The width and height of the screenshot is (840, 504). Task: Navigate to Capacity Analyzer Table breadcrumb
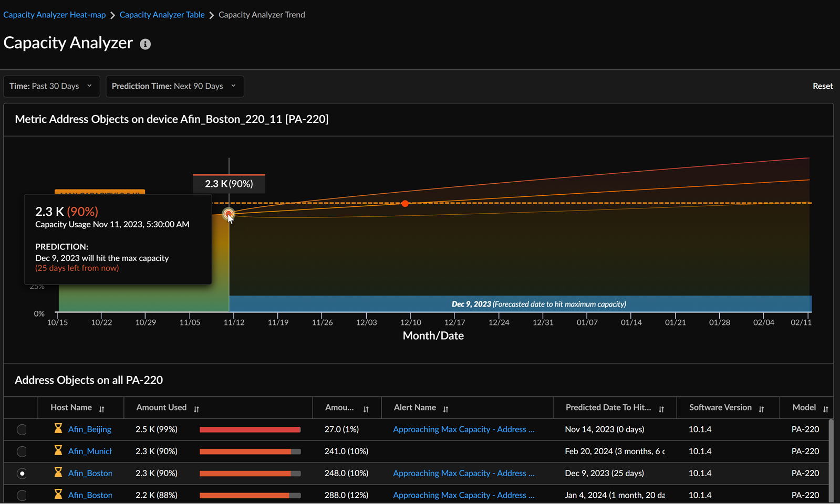(x=162, y=15)
